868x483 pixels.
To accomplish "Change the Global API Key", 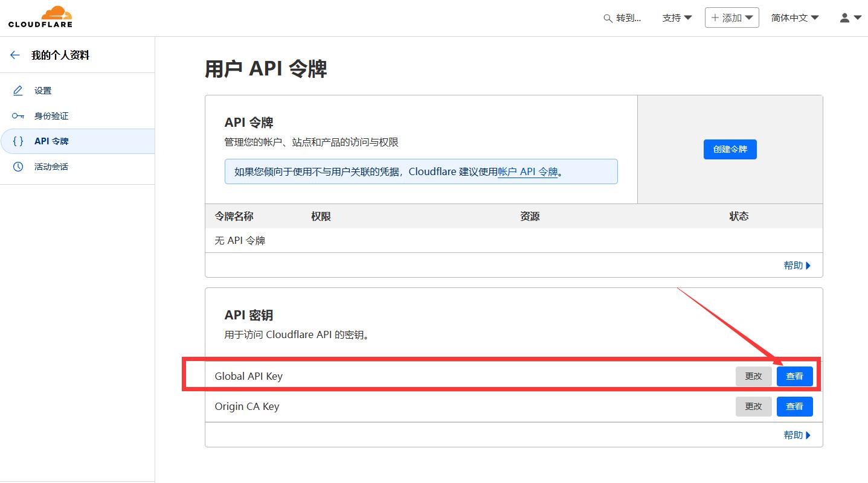I will (753, 376).
